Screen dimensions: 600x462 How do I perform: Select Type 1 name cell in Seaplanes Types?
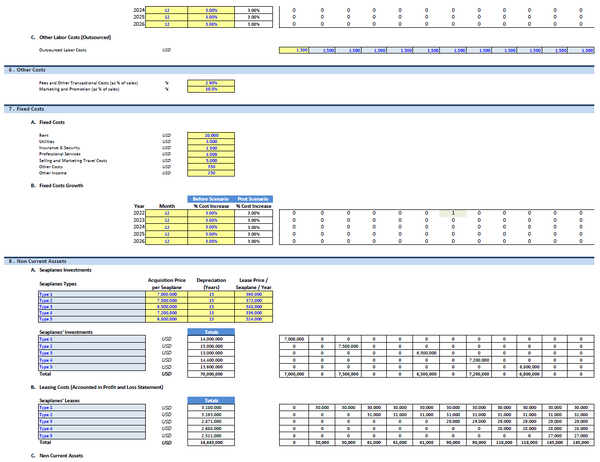pyautogui.click(x=92, y=294)
